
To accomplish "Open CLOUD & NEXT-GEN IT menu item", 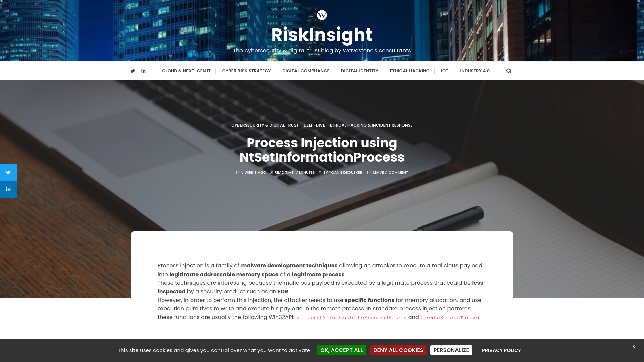I will [186, 71].
